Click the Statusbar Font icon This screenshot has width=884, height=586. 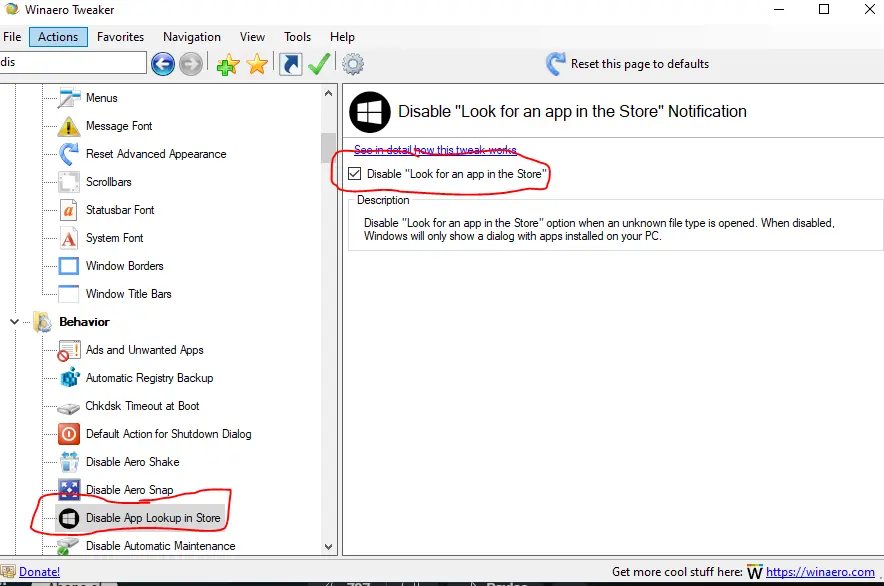(x=69, y=210)
